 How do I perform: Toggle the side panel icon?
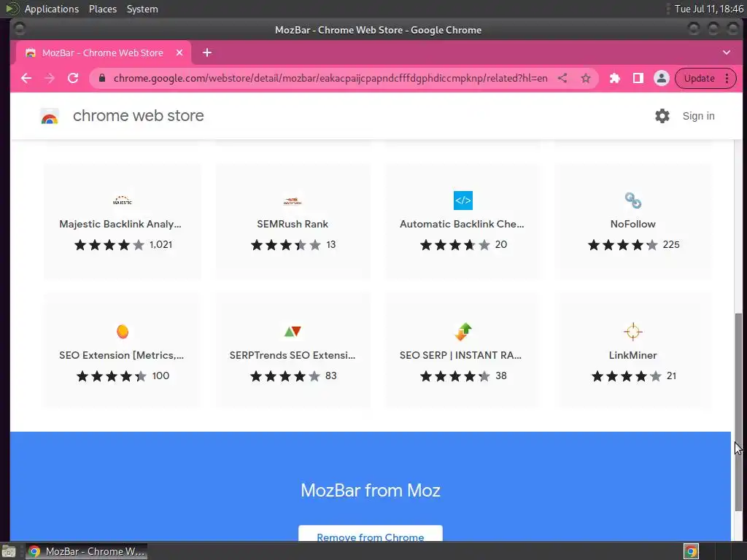(638, 78)
